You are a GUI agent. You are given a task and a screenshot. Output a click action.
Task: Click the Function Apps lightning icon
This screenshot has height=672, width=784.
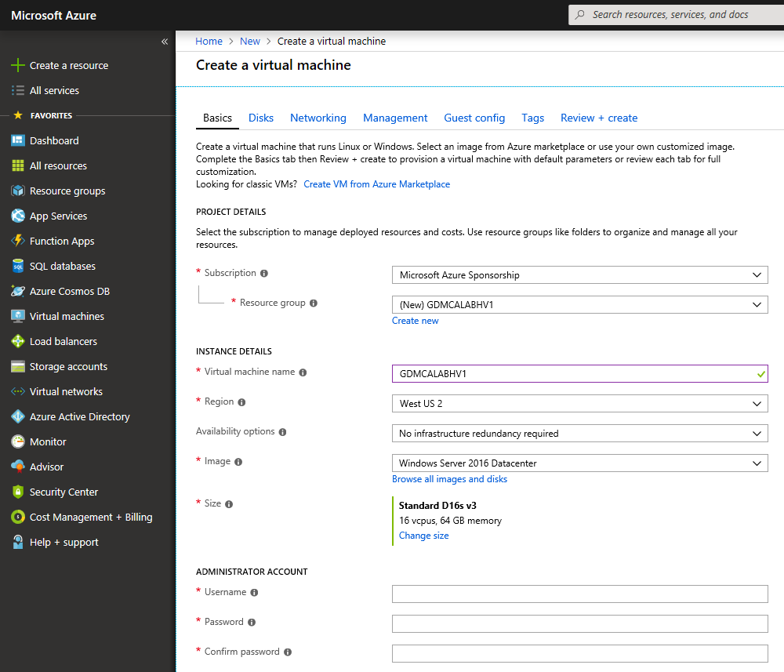click(17, 241)
